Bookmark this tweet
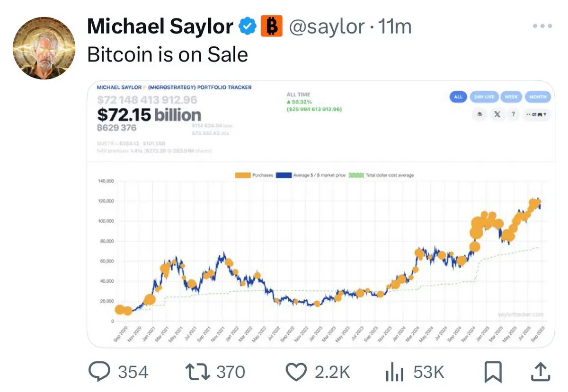568x392 pixels. (493, 372)
